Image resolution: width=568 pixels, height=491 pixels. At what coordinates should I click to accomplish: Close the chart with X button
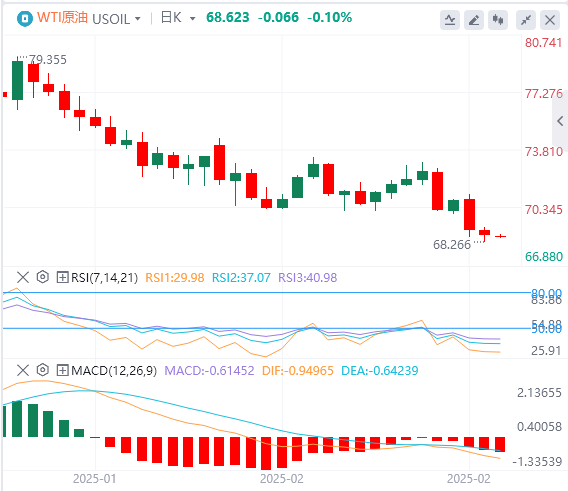coord(550,20)
